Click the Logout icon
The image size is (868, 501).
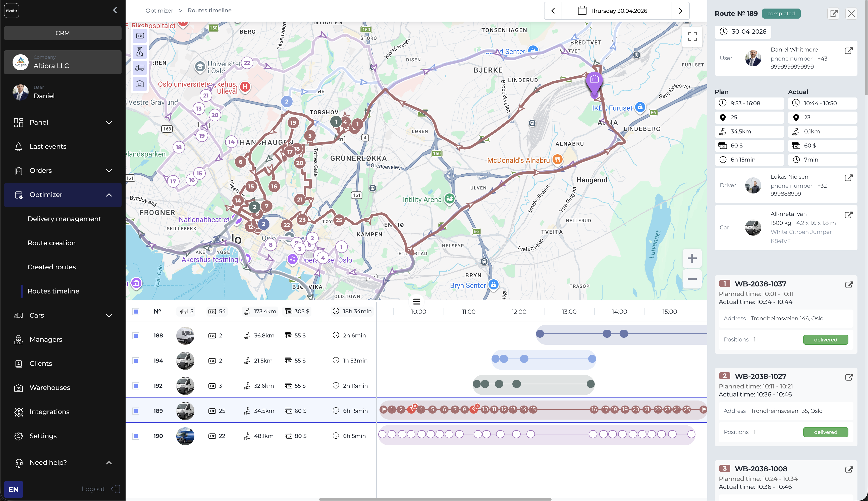[x=116, y=489]
